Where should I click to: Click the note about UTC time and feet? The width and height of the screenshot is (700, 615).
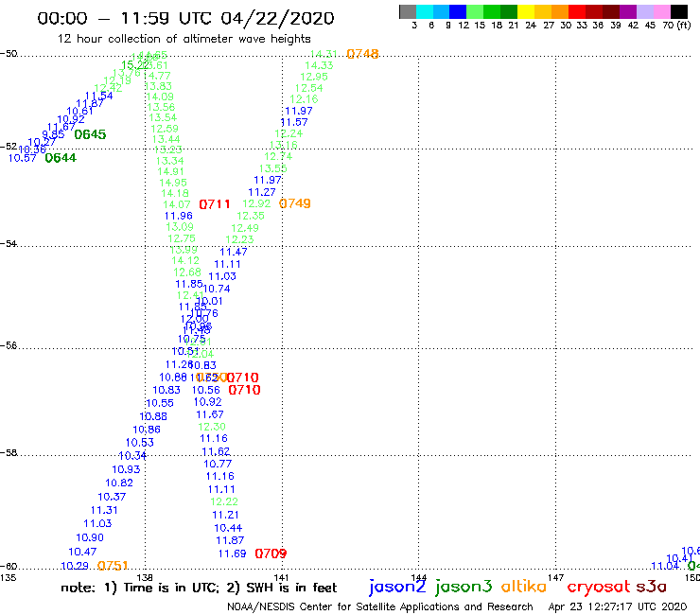[x=199, y=588]
